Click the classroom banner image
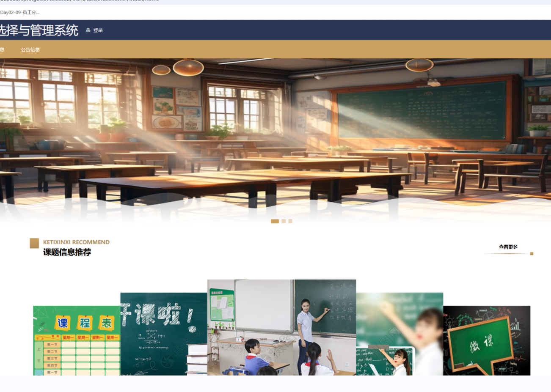This screenshot has width=551, height=392. click(275, 135)
